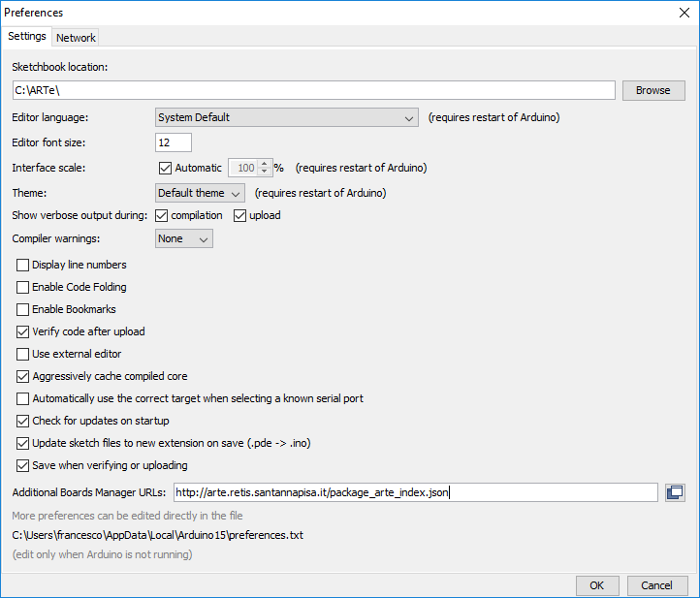Open the Compiler warnings dropdown
The width and height of the screenshot is (700, 598).
pos(184,238)
